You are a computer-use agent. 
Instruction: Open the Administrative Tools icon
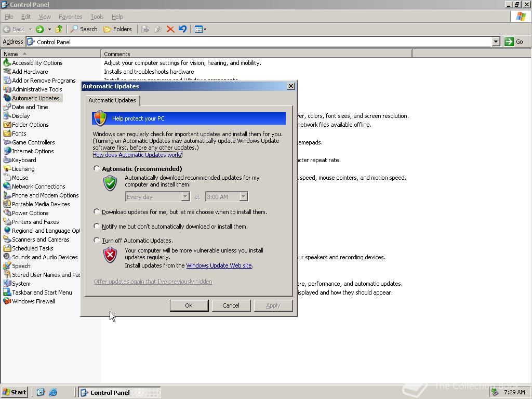pos(7,89)
